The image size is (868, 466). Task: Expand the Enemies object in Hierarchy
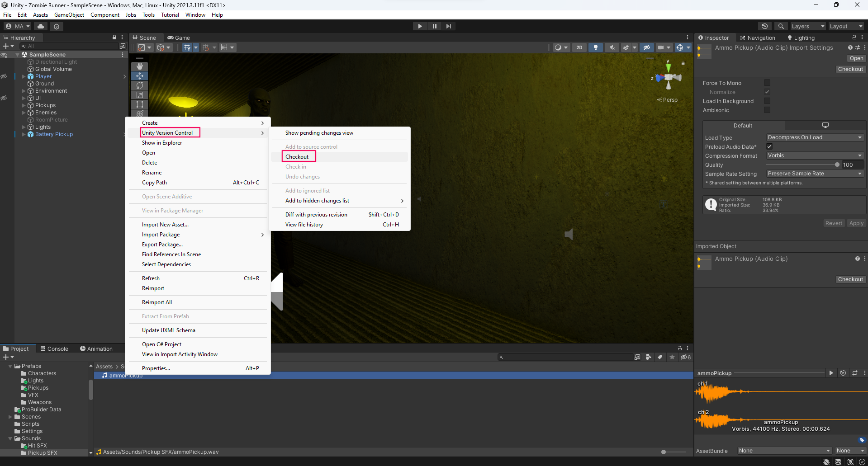coord(24,113)
